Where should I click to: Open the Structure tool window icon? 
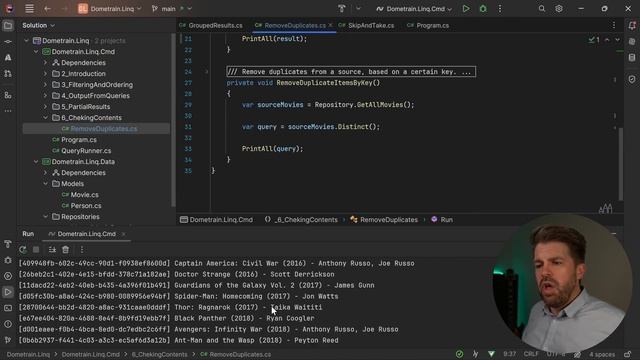(8, 95)
